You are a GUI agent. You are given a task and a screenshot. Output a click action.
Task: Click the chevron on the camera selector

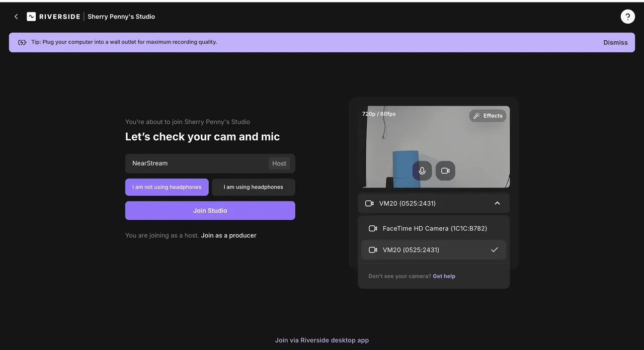tap(497, 203)
